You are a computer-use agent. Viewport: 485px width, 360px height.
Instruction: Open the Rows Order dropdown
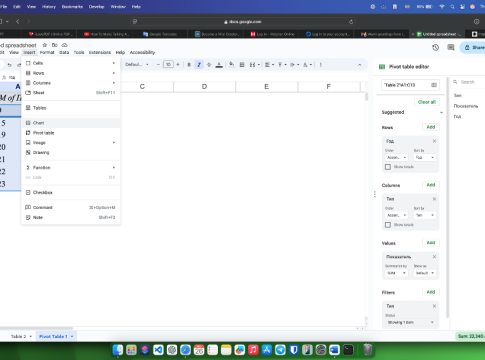[x=396, y=157]
